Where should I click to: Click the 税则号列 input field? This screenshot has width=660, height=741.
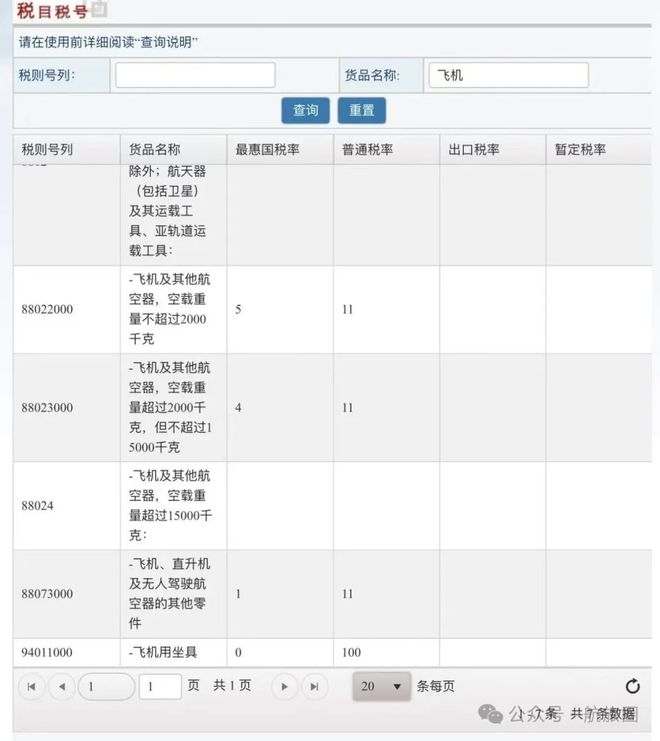pyautogui.click(x=195, y=75)
